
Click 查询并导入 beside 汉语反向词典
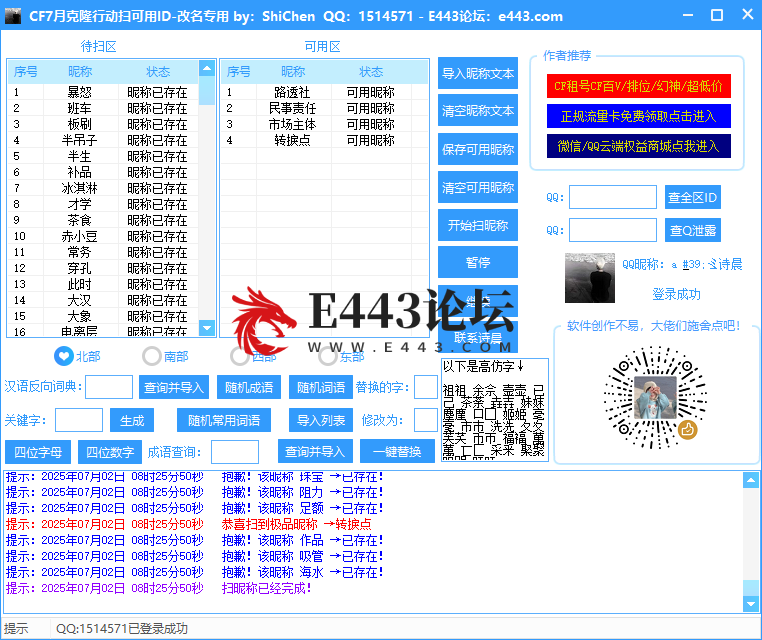pyautogui.click(x=174, y=387)
